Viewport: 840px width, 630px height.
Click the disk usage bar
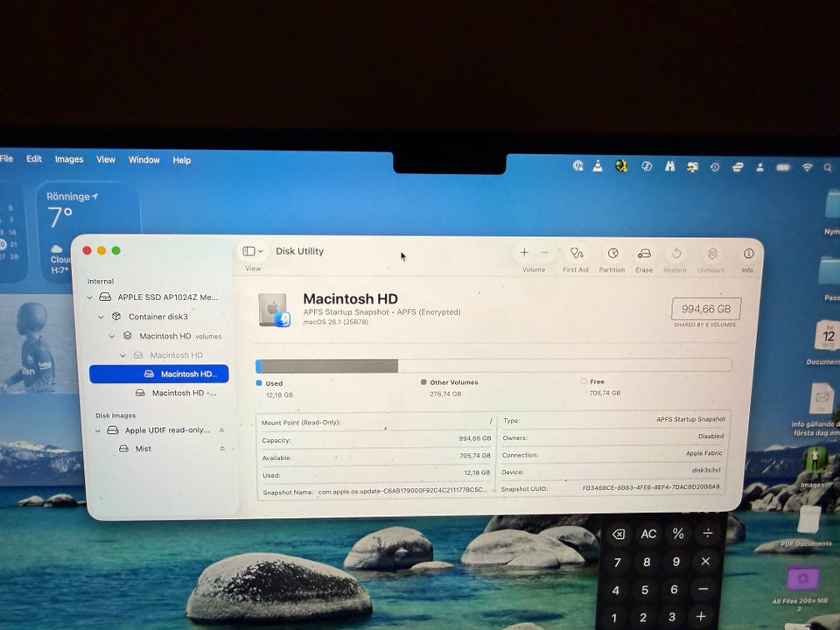[x=493, y=366]
